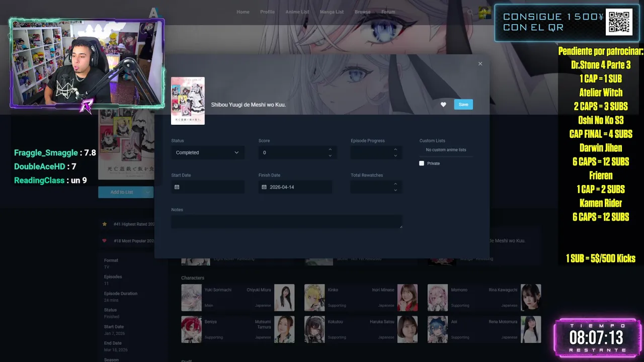
Task: Click Yuki Sorimachi's character portrait
Action: [x=191, y=298]
